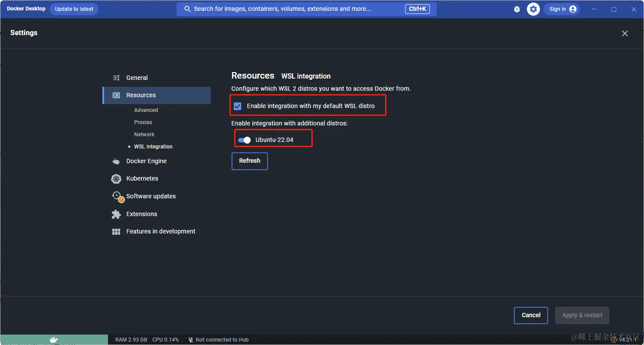Click the search field for images and containers
Image resolution: width=644 pixels, height=345 pixels.
tap(307, 9)
